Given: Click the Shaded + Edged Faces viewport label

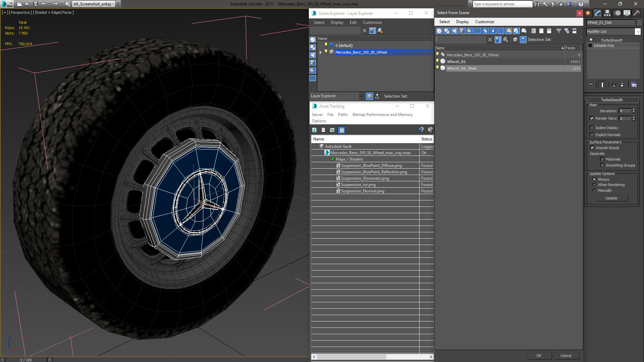Looking at the screenshot, I should (x=53, y=12).
